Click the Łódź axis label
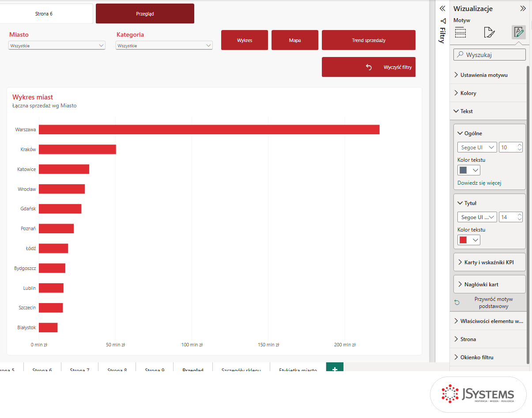 [31, 248]
